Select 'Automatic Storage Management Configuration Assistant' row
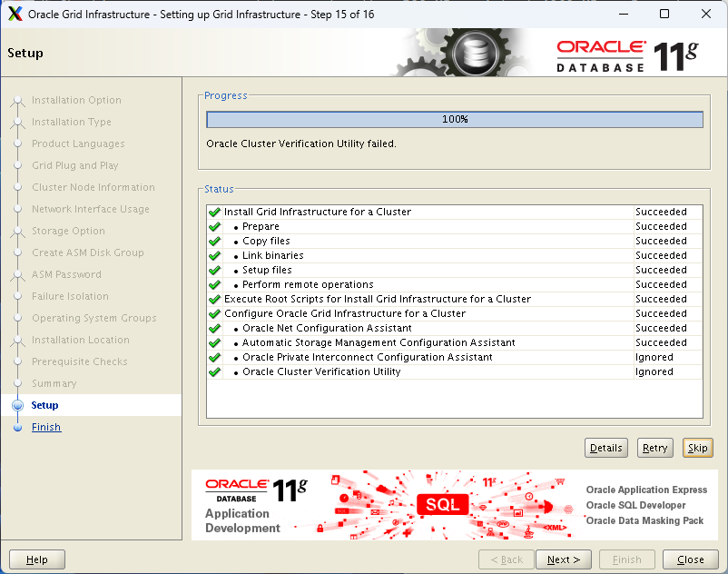Viewport: 728px width, 574px height. coord(455,342)
